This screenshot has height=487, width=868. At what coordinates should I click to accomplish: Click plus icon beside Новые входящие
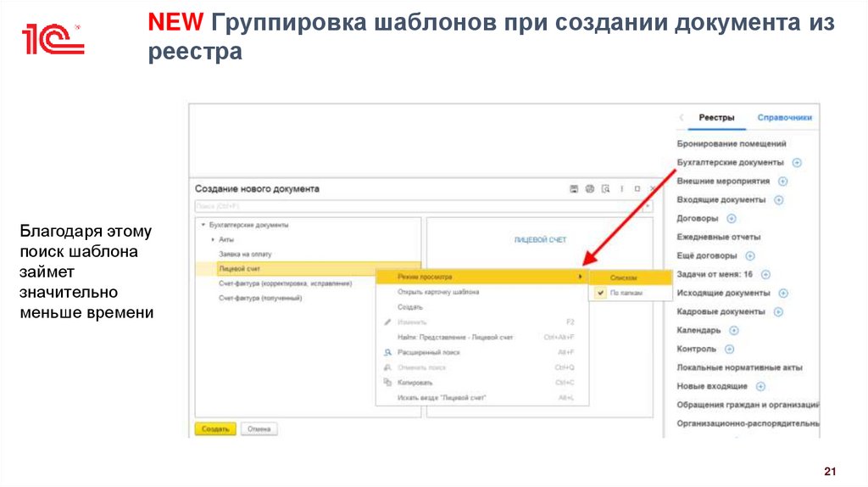tap(760, 386)
